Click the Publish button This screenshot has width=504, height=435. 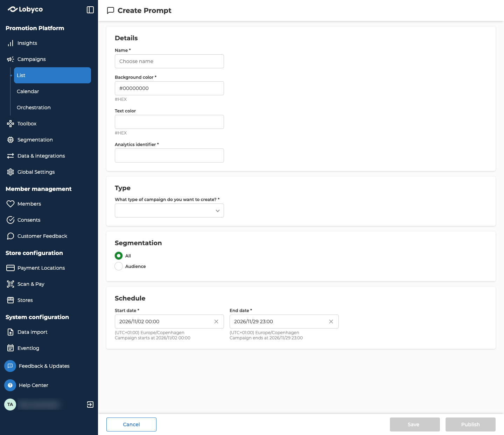(470, 424)
